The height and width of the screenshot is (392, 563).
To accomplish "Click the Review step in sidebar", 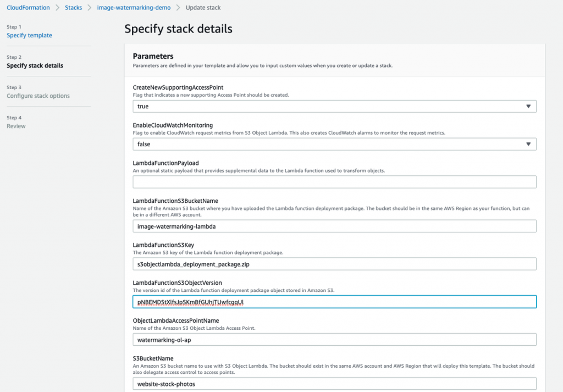I will 16,126.
